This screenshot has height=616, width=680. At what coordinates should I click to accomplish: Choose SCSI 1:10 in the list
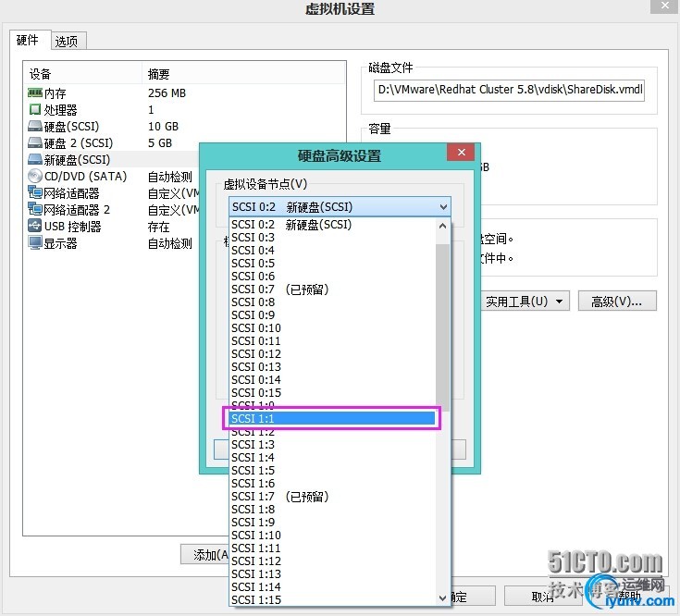coord(332,536)
